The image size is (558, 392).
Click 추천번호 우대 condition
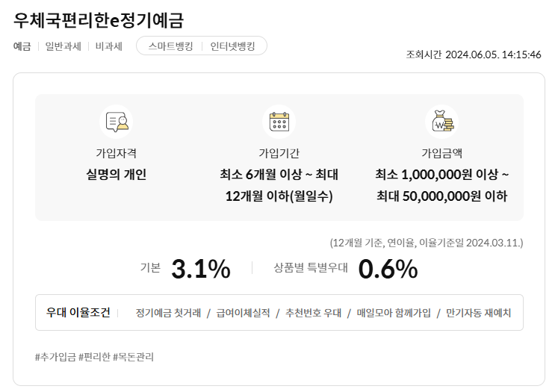tap(313, 313)
